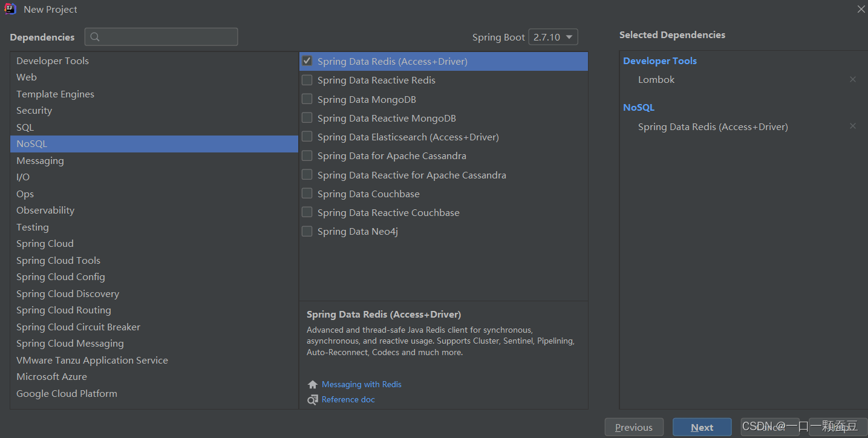The width and height of the screenshot is (868, 438).
Task: Select the I/O category
Action: tap(154, 177)
